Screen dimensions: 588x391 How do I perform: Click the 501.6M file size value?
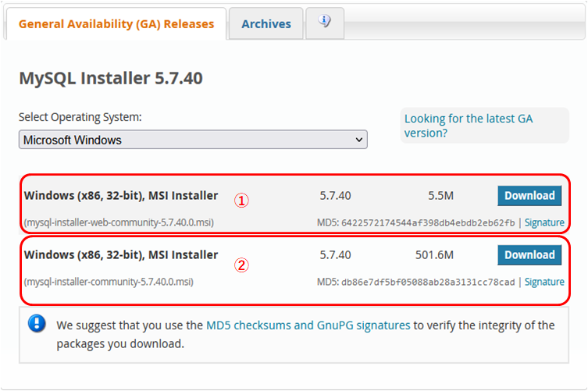pyautogui.click(x=434, y=255)
